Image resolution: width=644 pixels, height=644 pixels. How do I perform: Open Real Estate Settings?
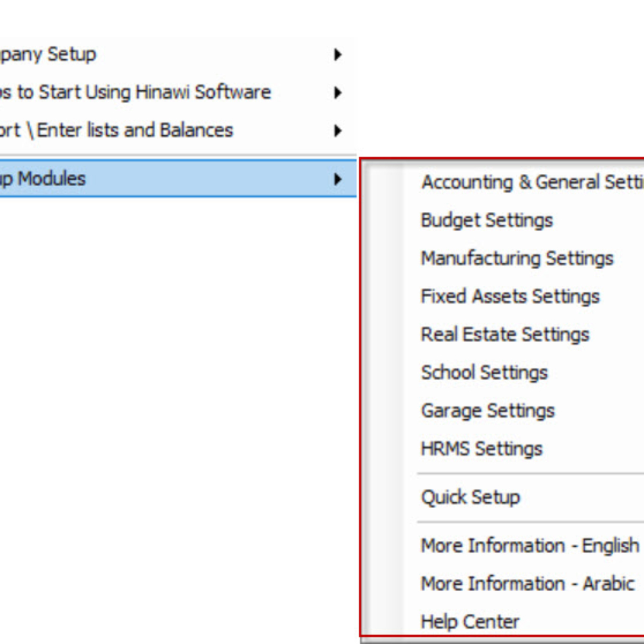[x=505, y=335]
